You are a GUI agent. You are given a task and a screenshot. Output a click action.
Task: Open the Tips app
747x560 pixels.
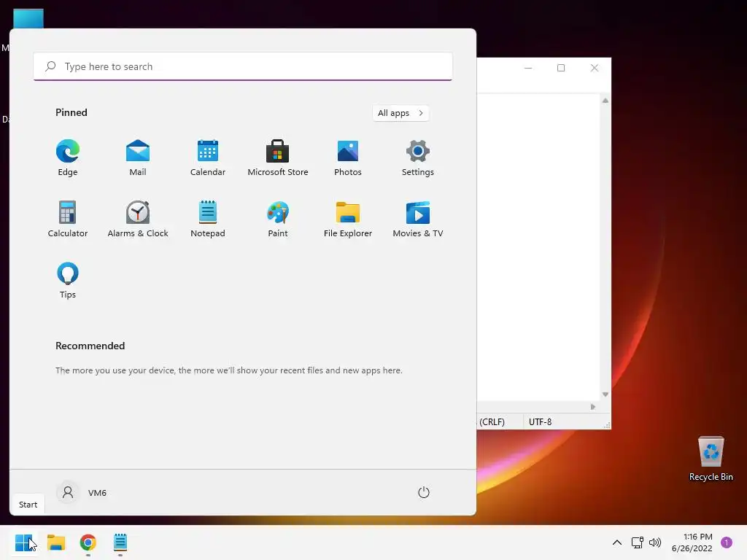click(68, 281)
